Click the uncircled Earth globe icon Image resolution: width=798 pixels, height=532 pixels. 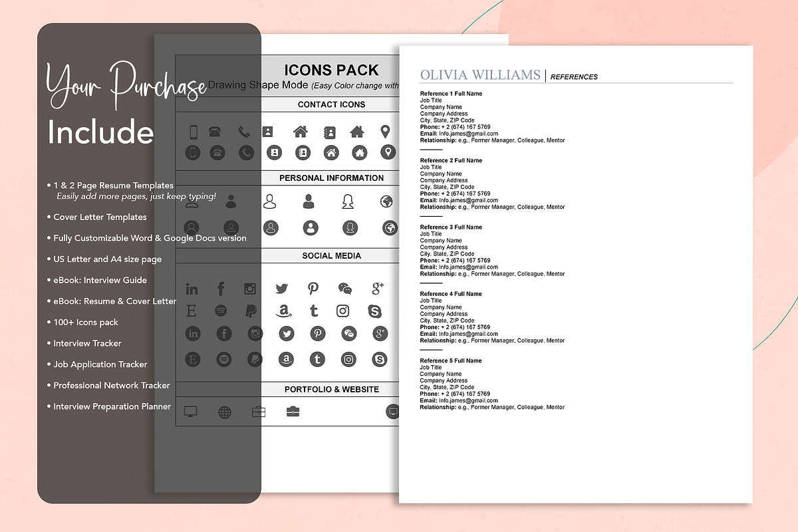pos(386,201)
